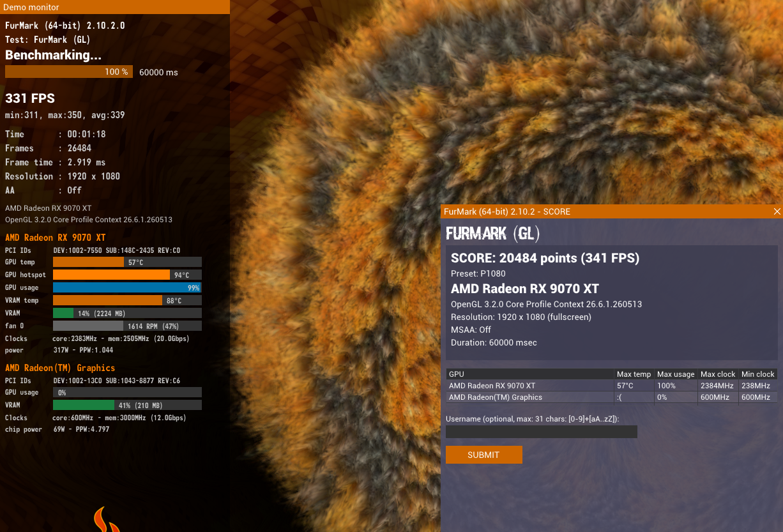Click the VRAM 41% (210 MB) bar
The height and width of the screenshot is (532, 783).
[127, 405]
